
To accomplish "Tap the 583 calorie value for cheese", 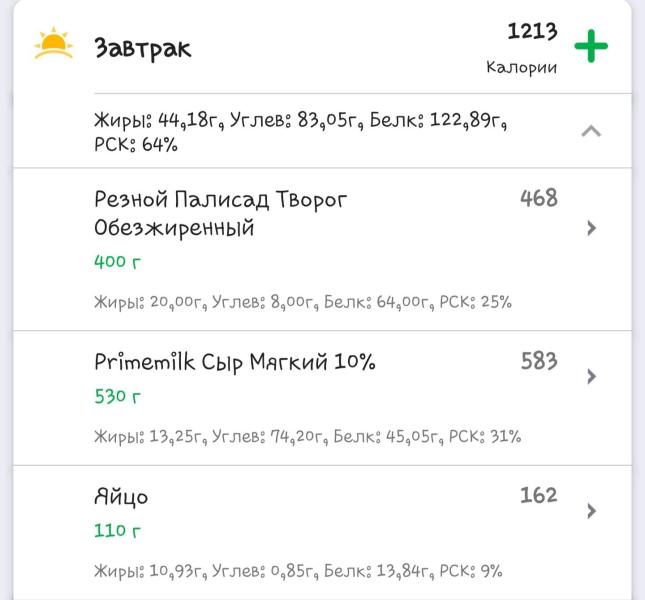I will pyautogui.click(x=539, y=361).
